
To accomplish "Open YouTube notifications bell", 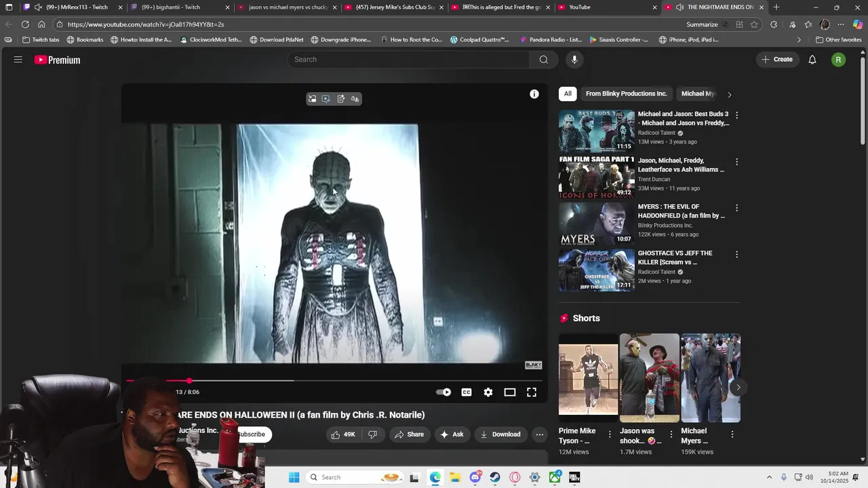I will click(812, 60).
